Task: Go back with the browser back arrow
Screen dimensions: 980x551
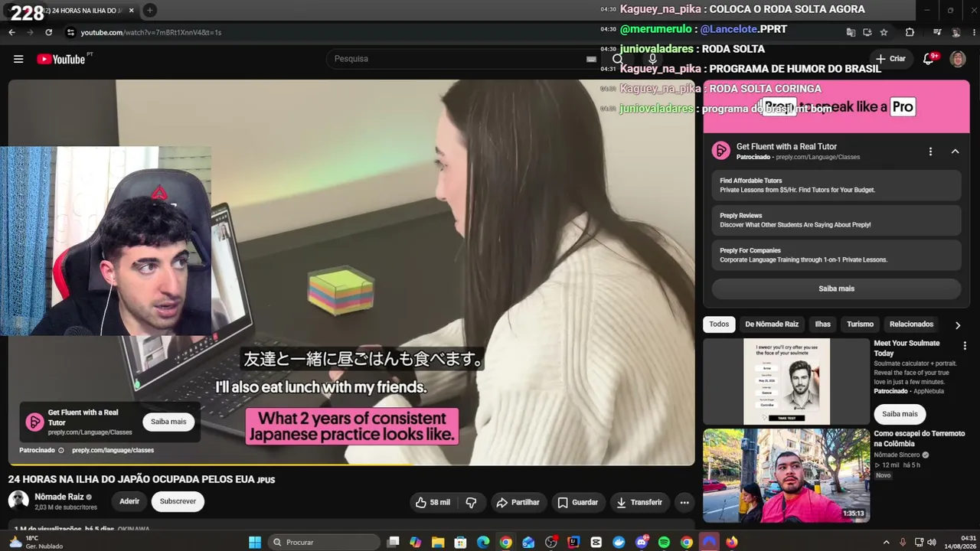Action: click(11, 32)
